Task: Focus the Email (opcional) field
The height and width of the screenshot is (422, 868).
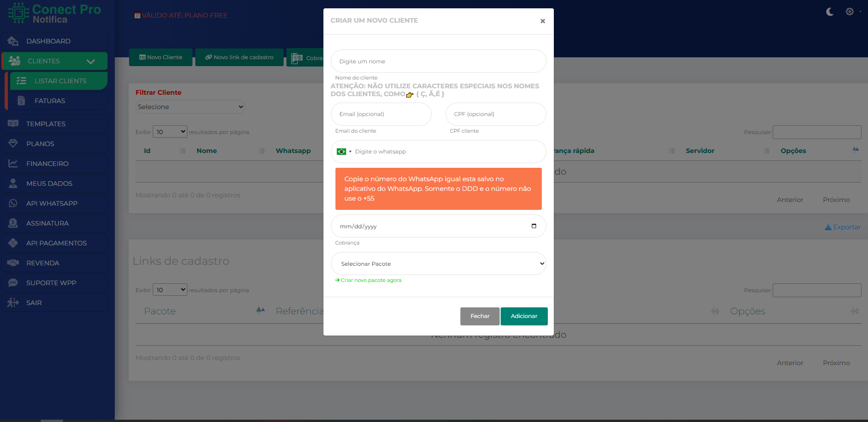Action: (381, 114)
